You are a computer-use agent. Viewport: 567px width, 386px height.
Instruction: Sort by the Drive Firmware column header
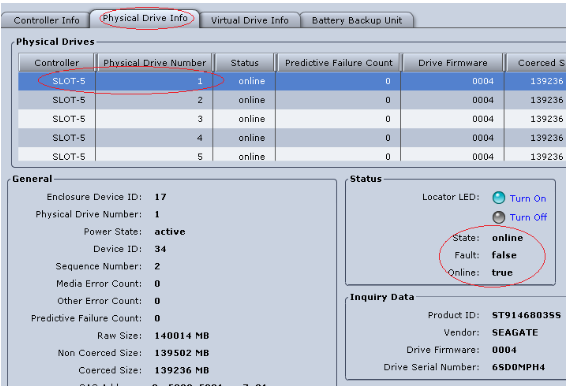(452, 63)
